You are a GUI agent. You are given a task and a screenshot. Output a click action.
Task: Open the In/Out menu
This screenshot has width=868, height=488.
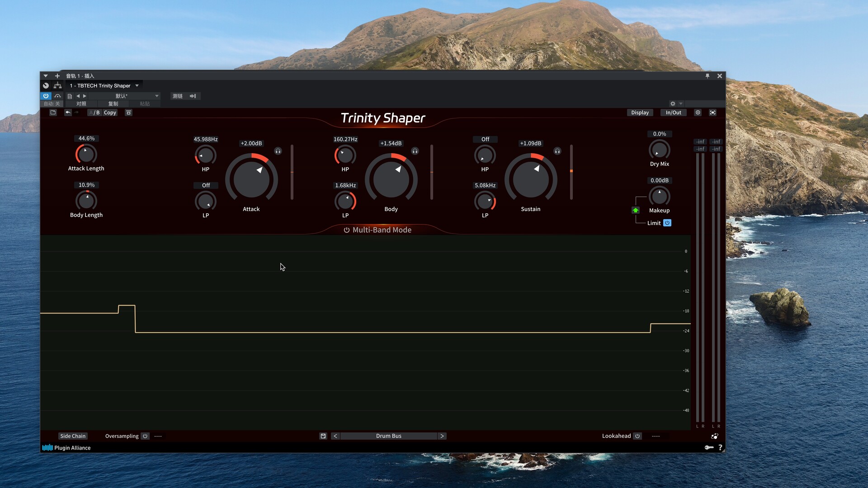coord(673,113)
